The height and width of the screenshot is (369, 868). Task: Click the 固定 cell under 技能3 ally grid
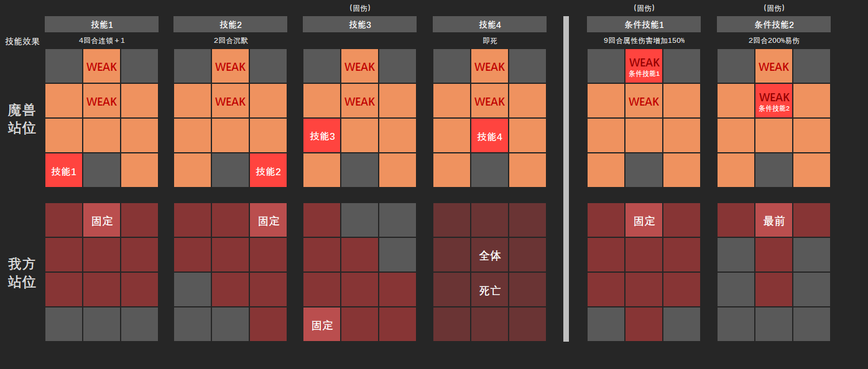[x=321, y=325]
